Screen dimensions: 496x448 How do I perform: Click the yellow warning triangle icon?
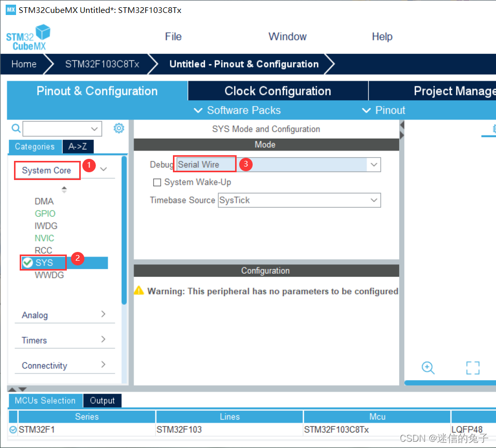click(x=139, y=290)
